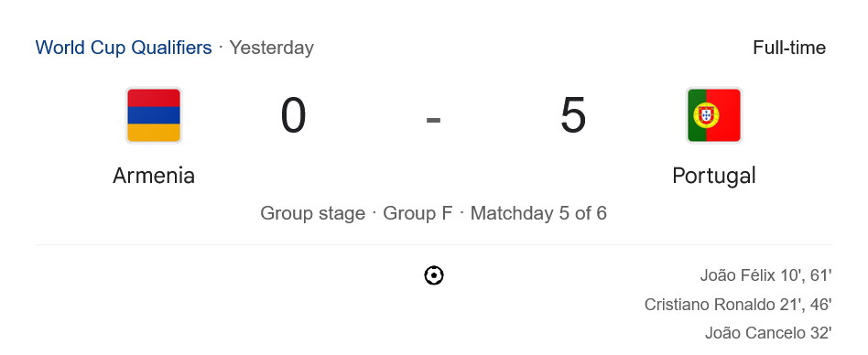Click João Cancelo's 32' goal time
This screenshot has width=868, height=355.
[820, 333]
